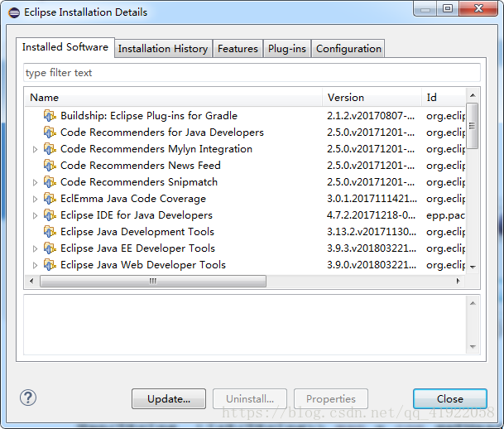This screenshot has width=504, height=429.
Task: Click the Properties button
Action: point(331,398)
